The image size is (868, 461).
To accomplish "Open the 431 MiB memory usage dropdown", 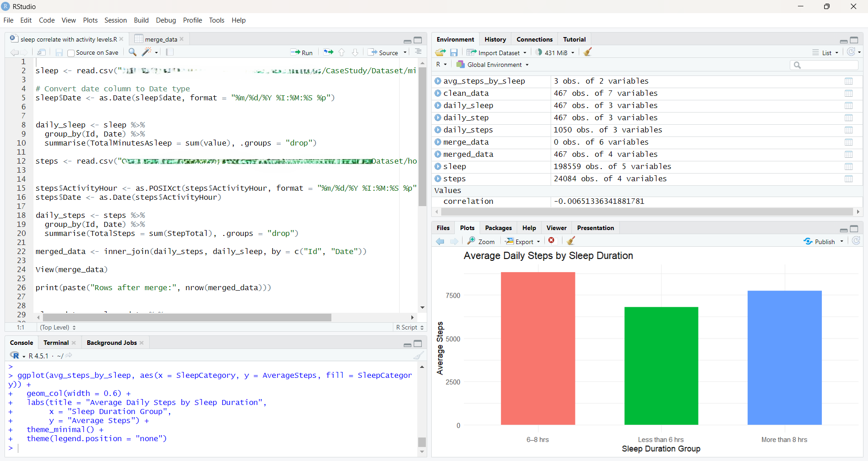I will click(555, 52).
